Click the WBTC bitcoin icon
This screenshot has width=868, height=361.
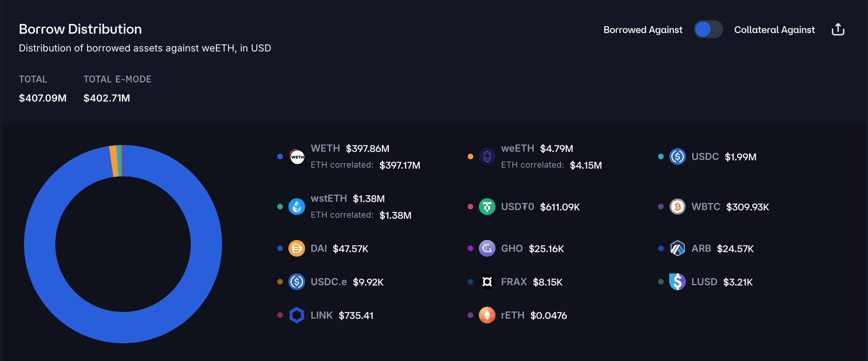(677, 207)
